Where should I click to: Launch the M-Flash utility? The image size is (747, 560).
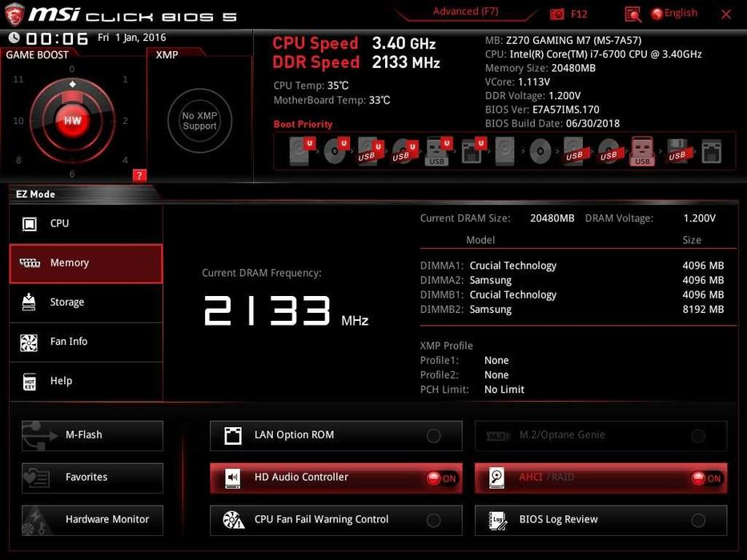click(x=92, y=435)
